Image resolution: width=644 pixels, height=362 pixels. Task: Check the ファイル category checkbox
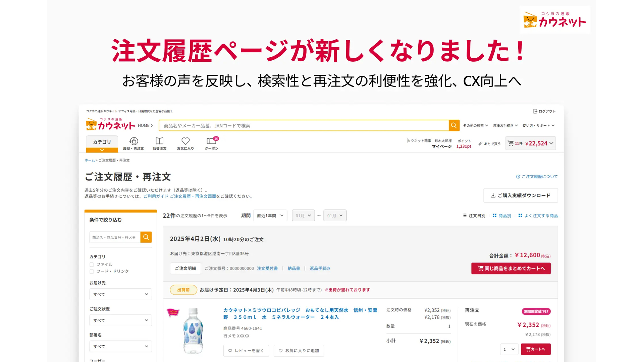[x=92, y=264]
